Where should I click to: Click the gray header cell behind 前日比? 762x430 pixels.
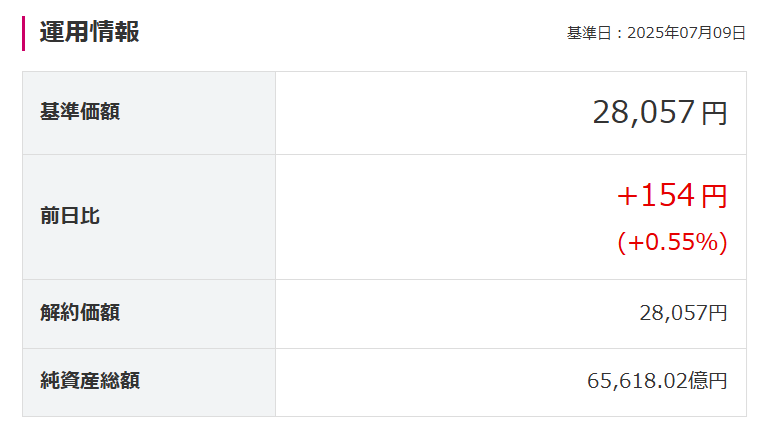(149, 217)
